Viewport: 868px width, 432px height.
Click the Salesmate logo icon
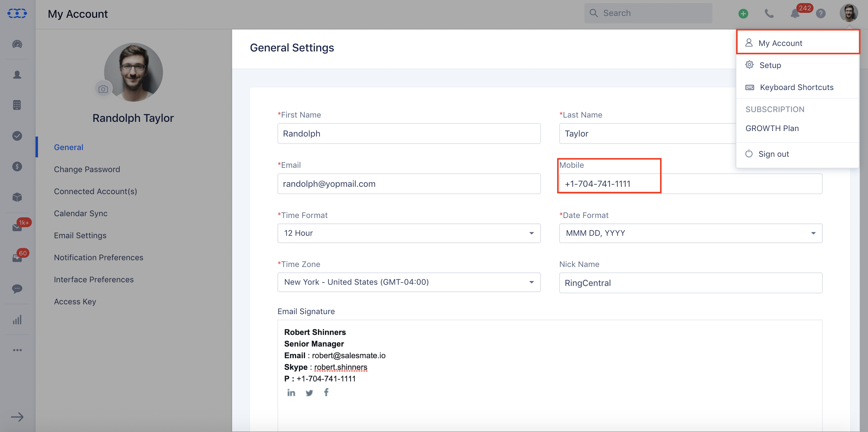[x=17, y=14]
